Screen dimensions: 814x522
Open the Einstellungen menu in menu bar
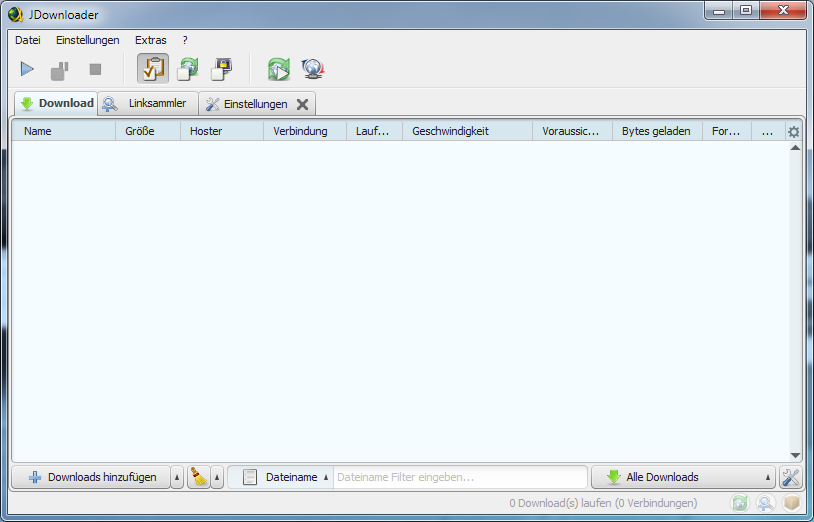click(88, 40)
